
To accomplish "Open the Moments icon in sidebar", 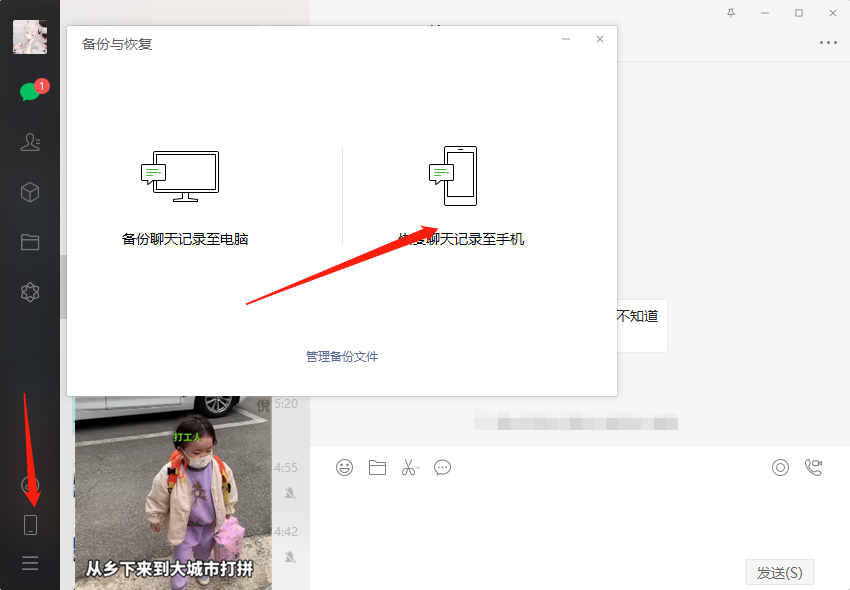I will (30, 292).
